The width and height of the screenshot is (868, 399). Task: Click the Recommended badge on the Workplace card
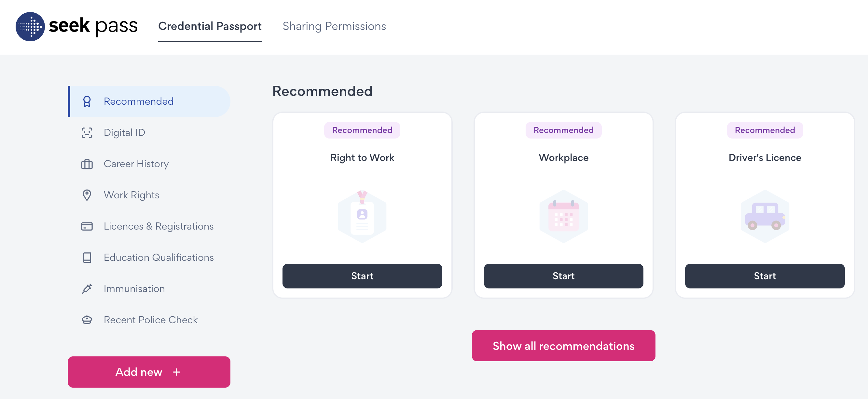pyautogui.click(x=563, y=130)
